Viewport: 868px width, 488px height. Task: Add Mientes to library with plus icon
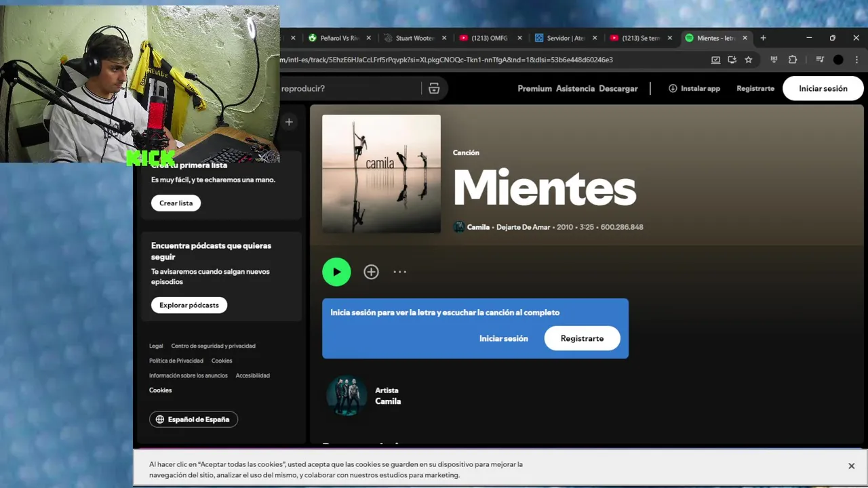point(371,272)
